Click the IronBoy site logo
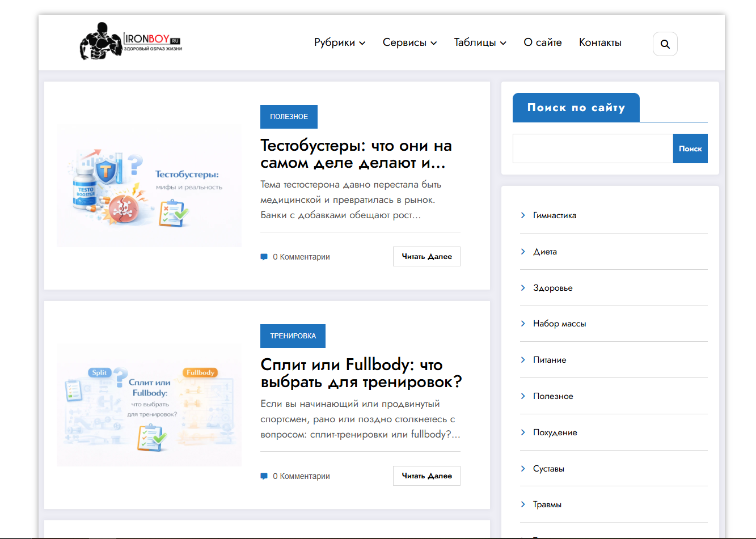 [131, 41]
